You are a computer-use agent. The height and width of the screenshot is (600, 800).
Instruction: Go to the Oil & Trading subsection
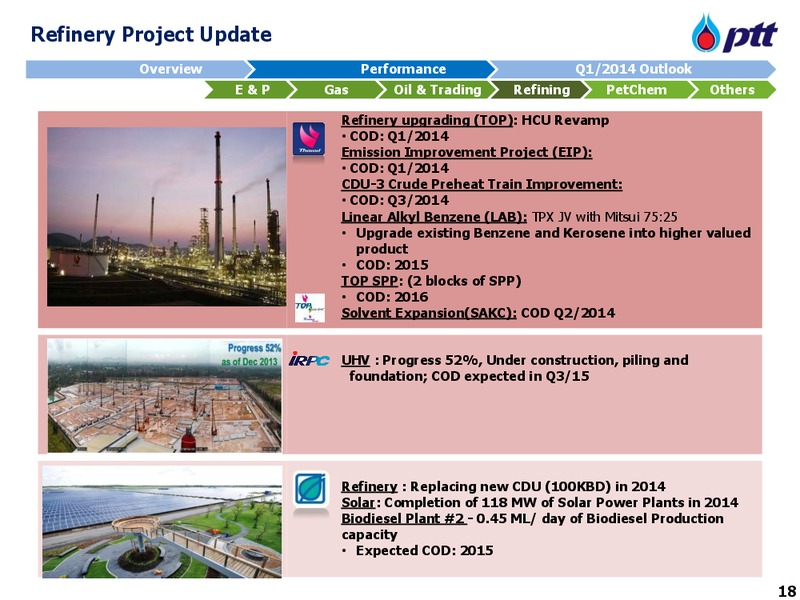tap(437, 90)
